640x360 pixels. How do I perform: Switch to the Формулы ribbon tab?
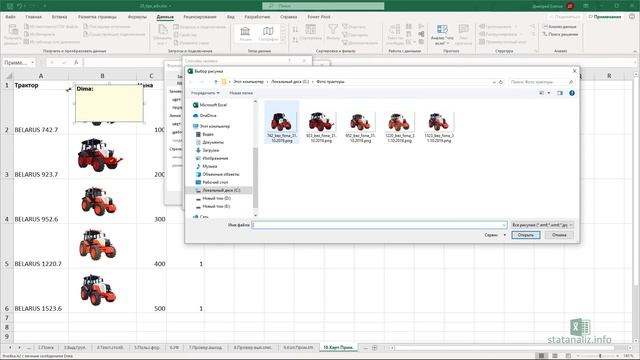pos(137,17)
